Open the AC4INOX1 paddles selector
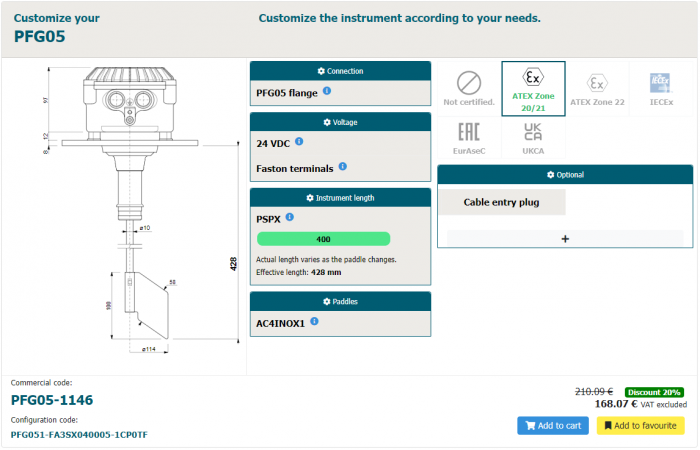This screenshot has width=700, height=450. pos(281,322)
